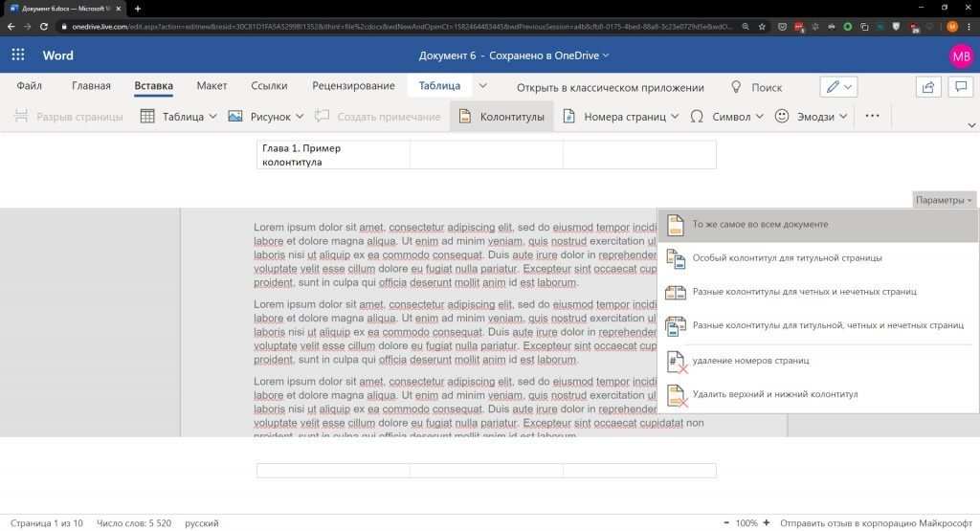980x531 pixels.
Task: Zoom out with the minus button
Action: 726,523
